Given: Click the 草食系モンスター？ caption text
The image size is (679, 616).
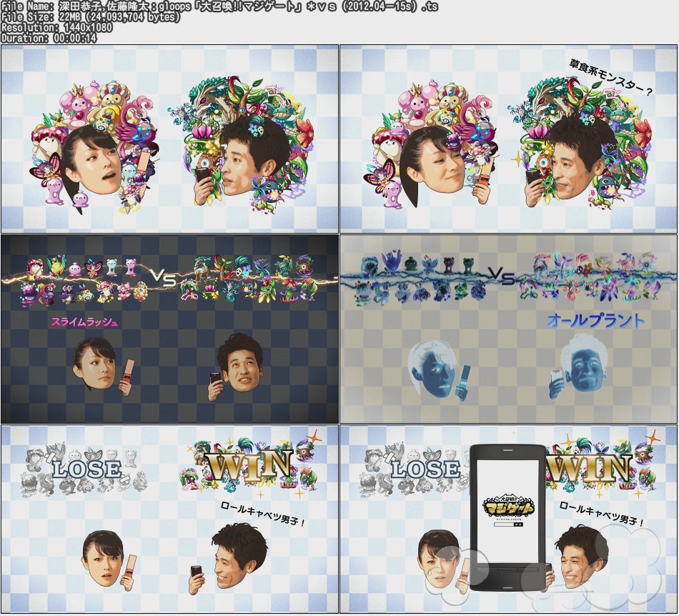Looking at the screenshot, I should [611, 77].
